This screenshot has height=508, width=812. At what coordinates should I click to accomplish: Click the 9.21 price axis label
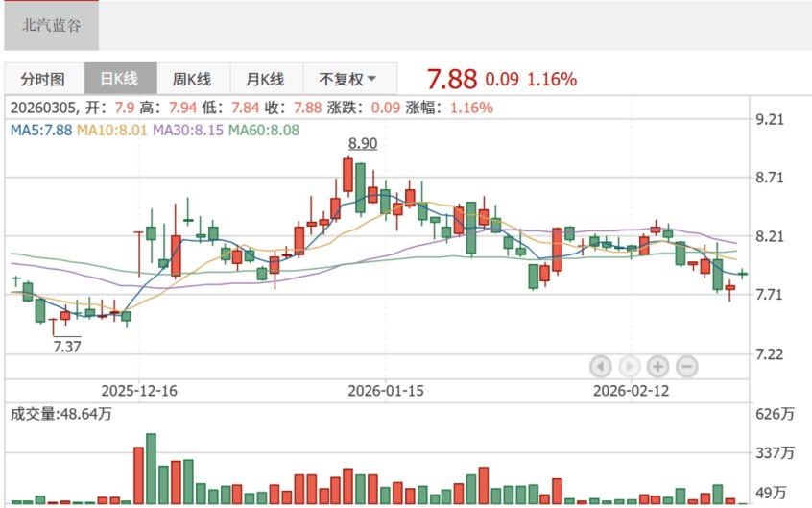pyautogui.click(x=770, y=120)
